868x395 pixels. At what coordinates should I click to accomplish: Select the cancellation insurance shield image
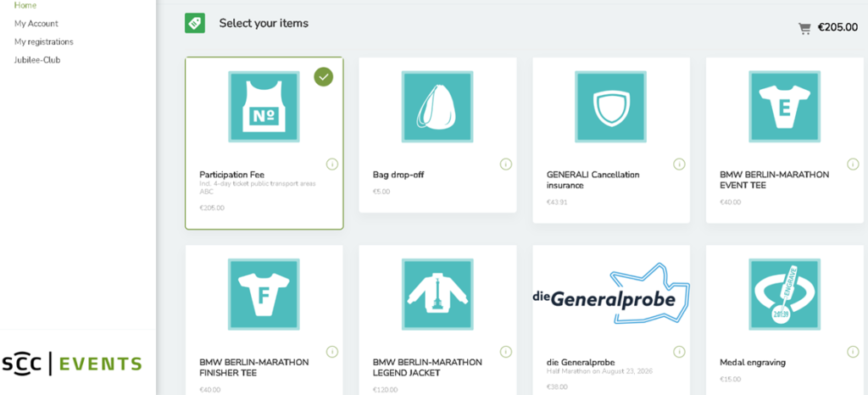610,106
